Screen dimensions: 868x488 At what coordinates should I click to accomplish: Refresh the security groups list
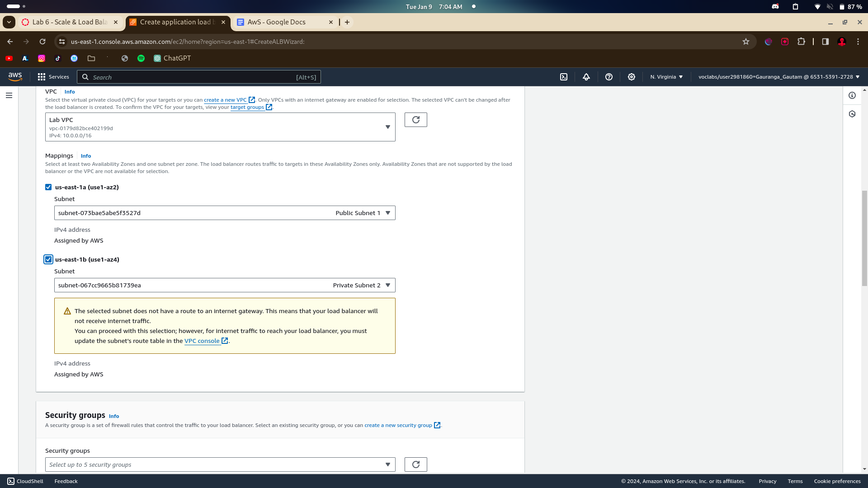pyautogui.click(x=415, y=465)
